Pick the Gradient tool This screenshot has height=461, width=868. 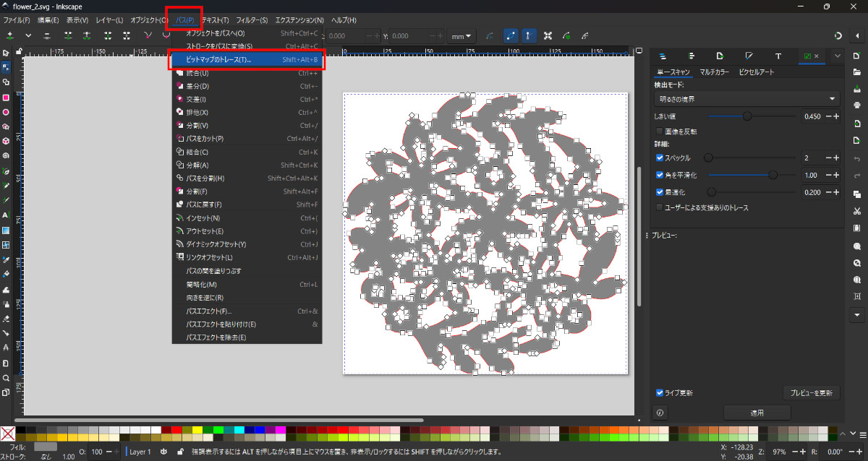pos(6,231)
